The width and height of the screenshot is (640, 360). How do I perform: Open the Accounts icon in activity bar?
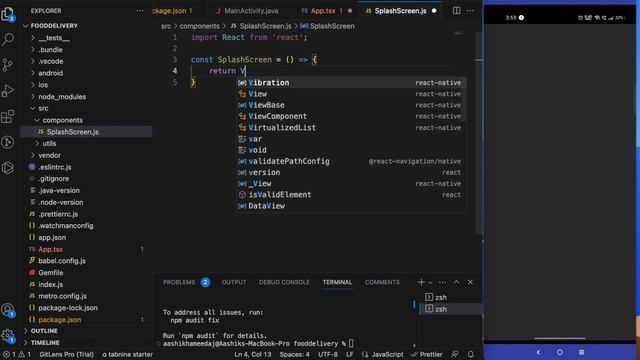pos(8,310)
